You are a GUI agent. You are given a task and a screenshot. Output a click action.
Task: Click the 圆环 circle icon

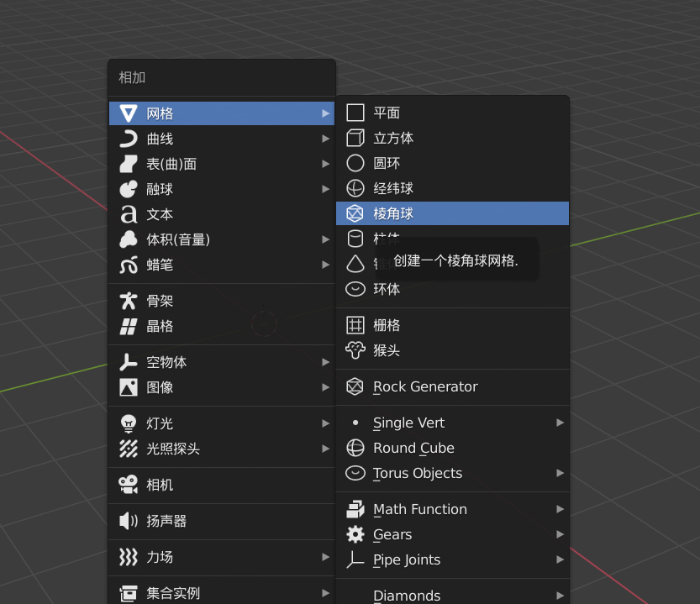coord(355,163)
